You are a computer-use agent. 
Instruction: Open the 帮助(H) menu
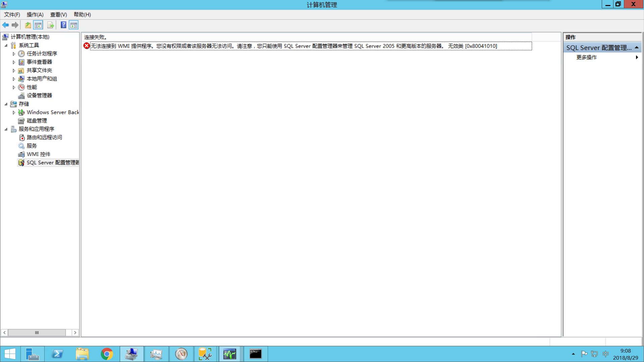[x=83, y=14]
